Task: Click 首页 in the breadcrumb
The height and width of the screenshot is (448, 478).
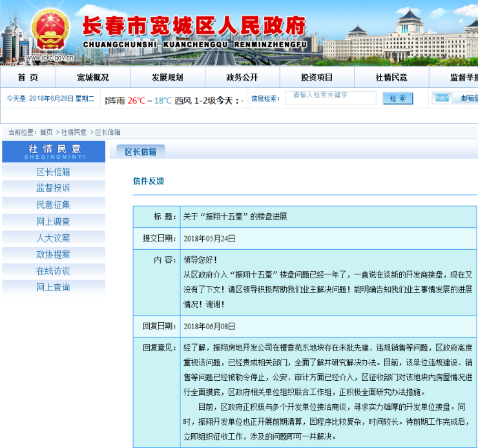Action: click(x=47, y=132)
